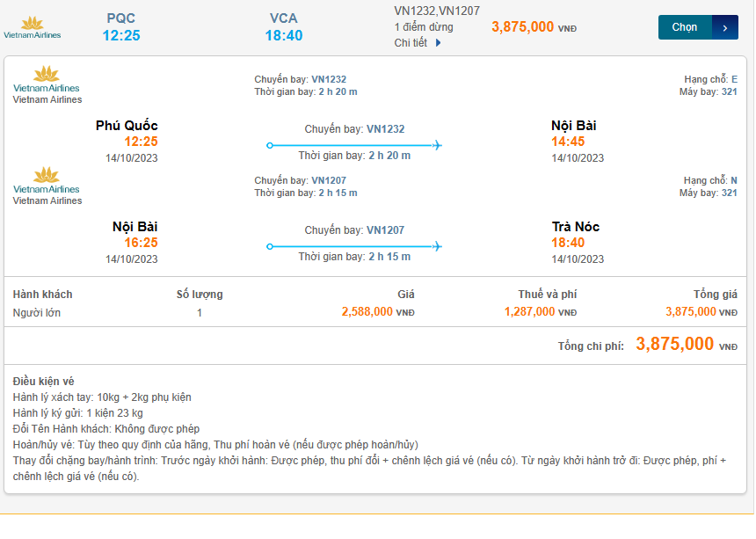
Task: Click the VN1232,VN1207 flight numbers in header
Action: point(437,11)
